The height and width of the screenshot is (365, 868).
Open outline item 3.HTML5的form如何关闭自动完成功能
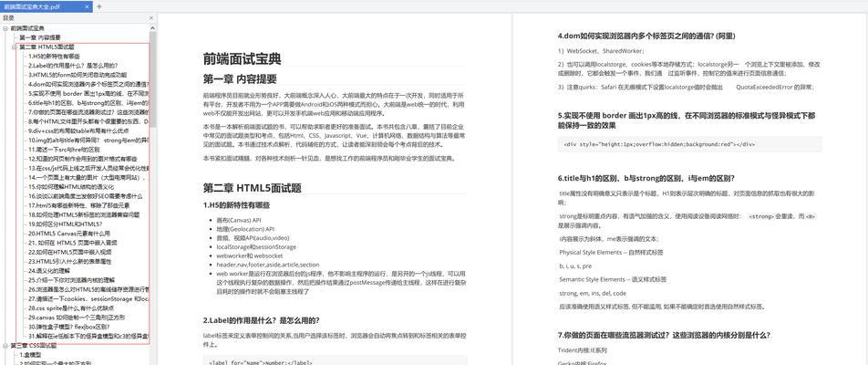pyautogui.click(x=78, y=75)
